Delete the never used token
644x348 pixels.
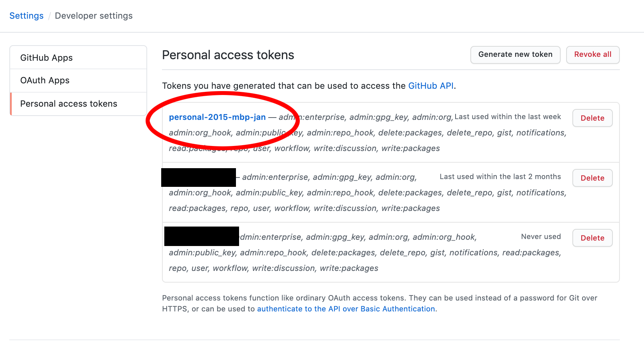pyautogui.click(x=592, y=238)
